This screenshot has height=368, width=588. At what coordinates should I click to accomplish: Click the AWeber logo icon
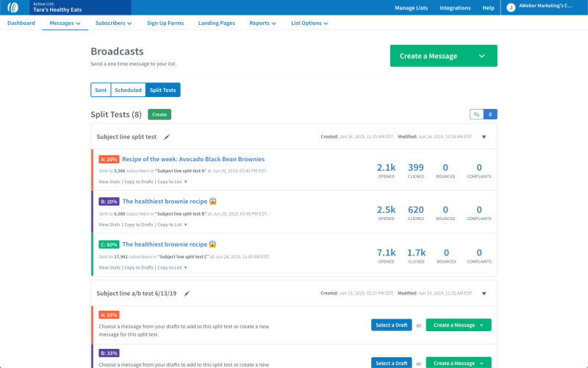[x=13, y=7]
